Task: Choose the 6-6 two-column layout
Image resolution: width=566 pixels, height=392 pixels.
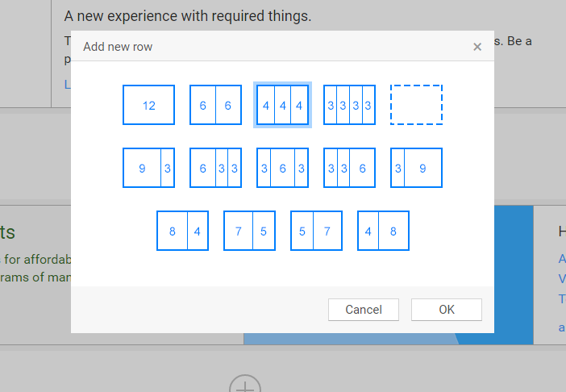Action: 215,105
